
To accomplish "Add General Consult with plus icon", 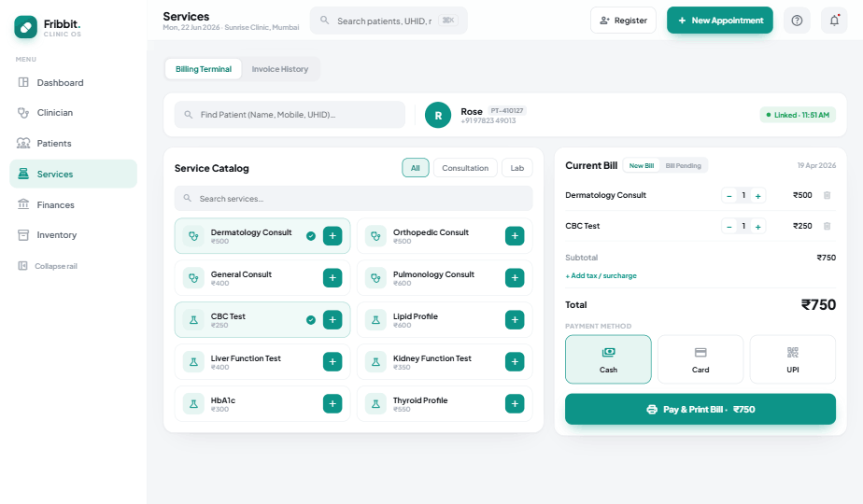I will click(x=332, y=278).
